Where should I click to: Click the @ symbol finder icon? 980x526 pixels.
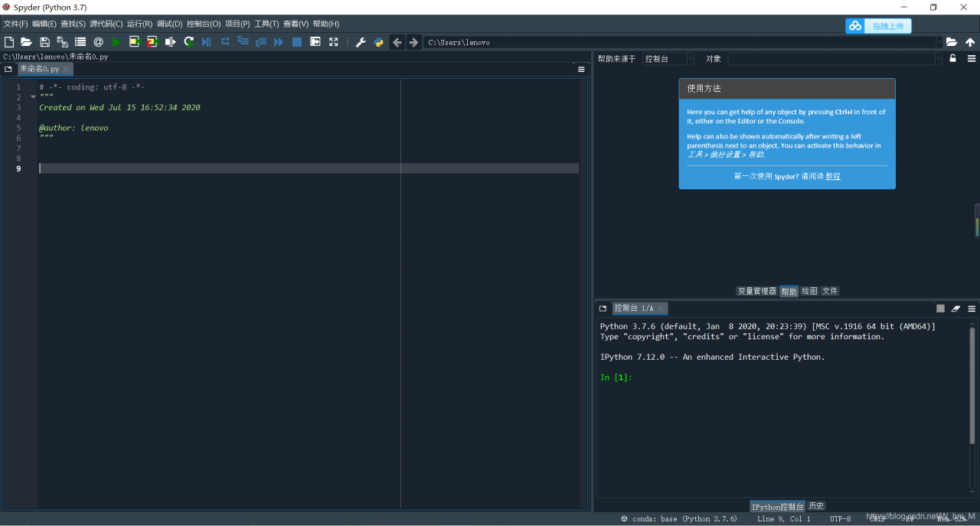pos(98,42)
